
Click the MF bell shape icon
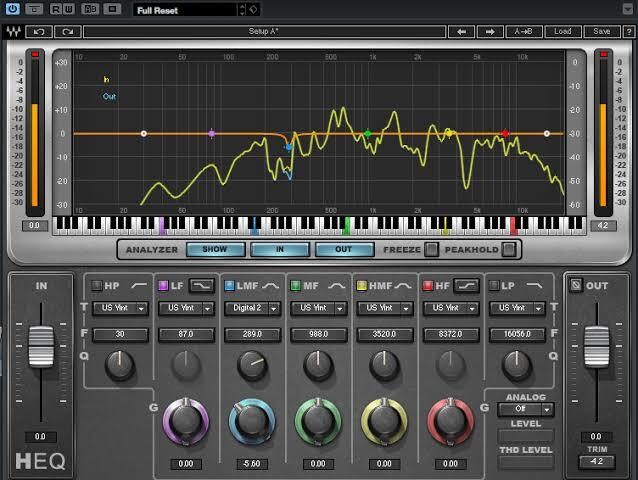[336, 286]
